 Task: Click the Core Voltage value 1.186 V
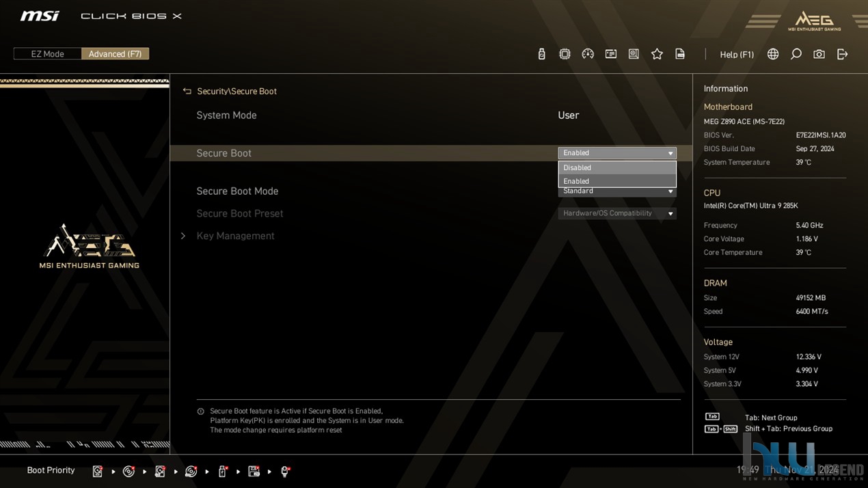point(806,239)
